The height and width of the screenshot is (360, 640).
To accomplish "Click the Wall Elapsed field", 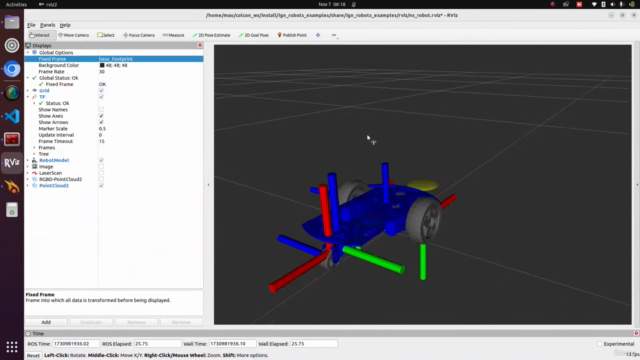I will (313, 344).
